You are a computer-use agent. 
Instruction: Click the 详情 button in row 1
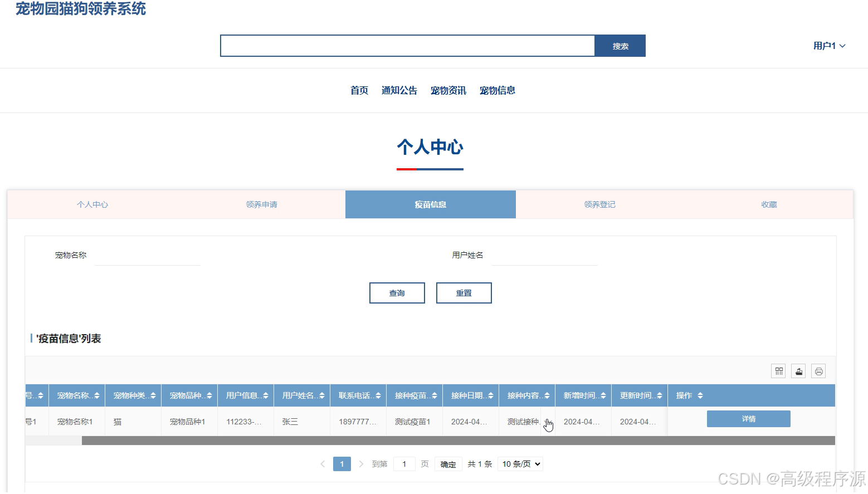pos(749,419)
